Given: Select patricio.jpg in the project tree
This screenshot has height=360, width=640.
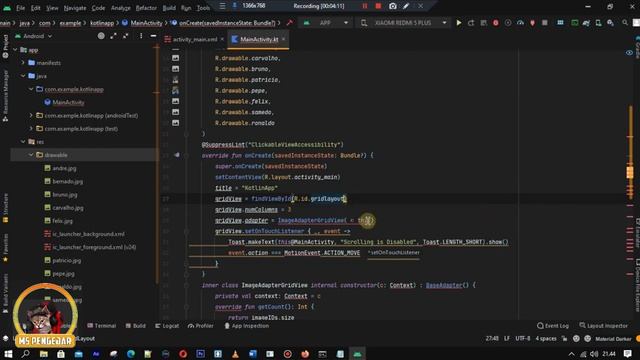Looking at the screenshot, I should tap(62, 260).
